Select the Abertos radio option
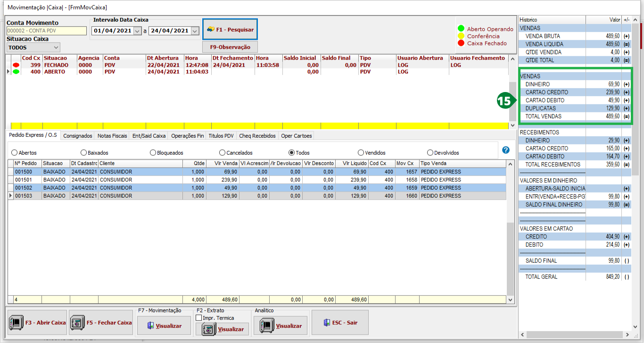 (x=14, y=153)
